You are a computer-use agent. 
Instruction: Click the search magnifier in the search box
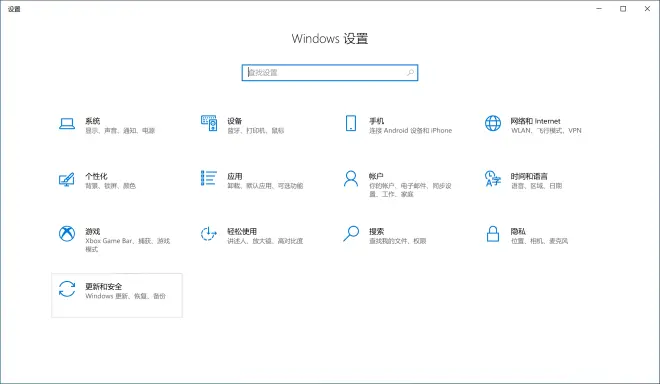pyautogui.click(x=410, y=73)
